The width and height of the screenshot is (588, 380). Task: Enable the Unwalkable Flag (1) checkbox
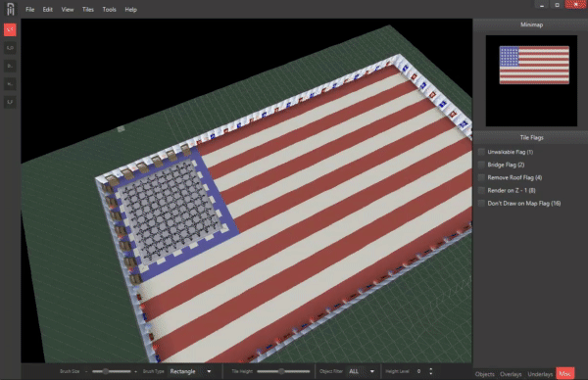481,152
